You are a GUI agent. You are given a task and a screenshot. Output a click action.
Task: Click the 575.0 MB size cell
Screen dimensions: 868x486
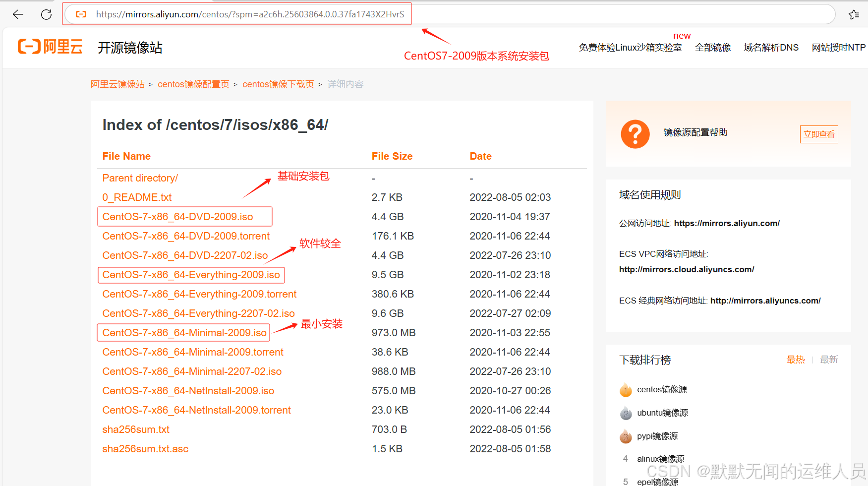[x=394, y=391]
